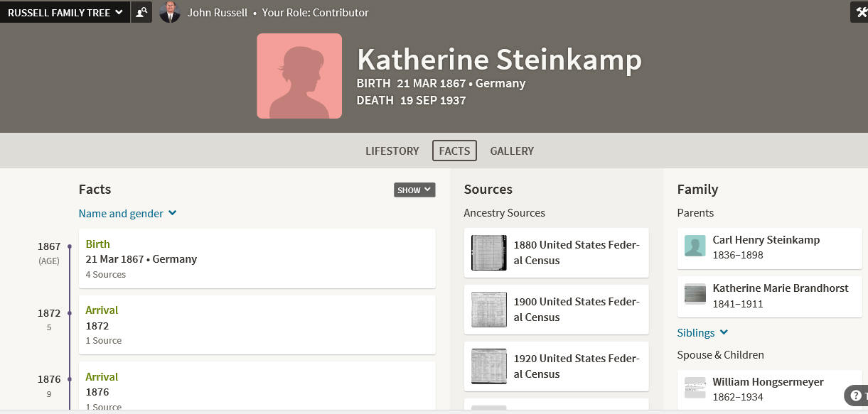Open the Russell Family Tree dropdown
The image size is (868, 414).
(x=65, y=12)
